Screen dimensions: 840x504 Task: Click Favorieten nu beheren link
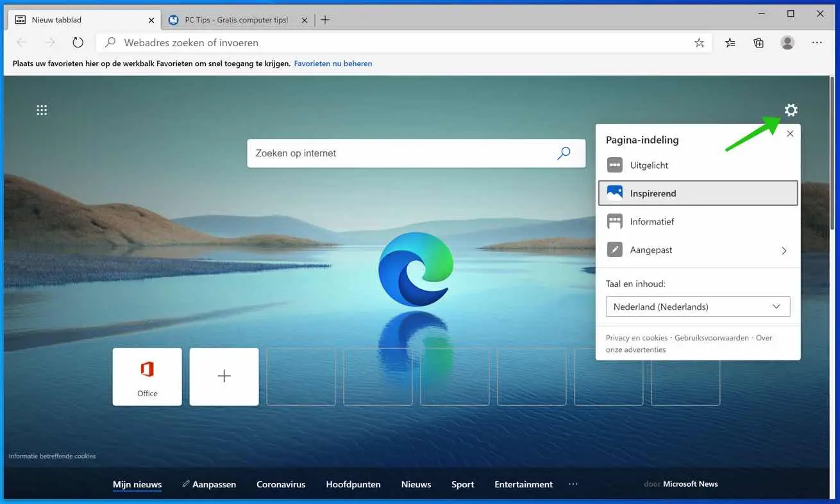click(333, 63)
